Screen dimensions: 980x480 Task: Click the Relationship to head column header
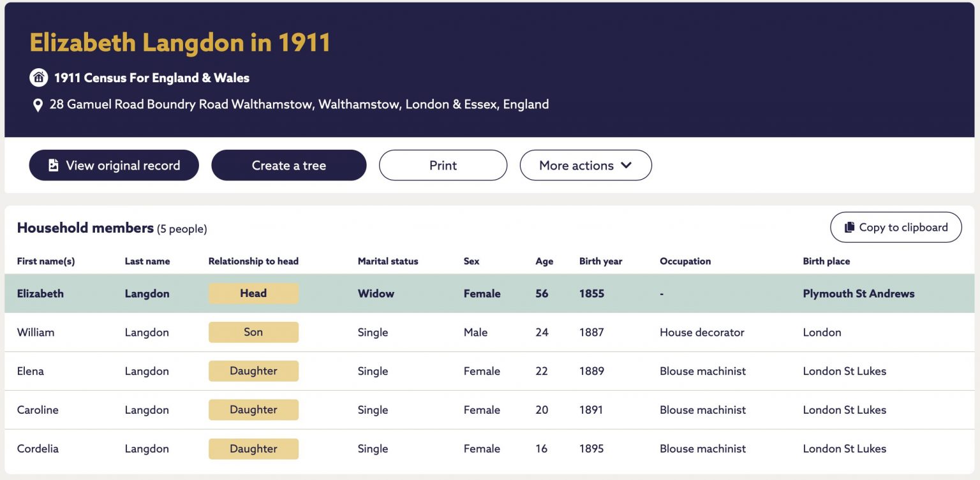coord(253,261)
